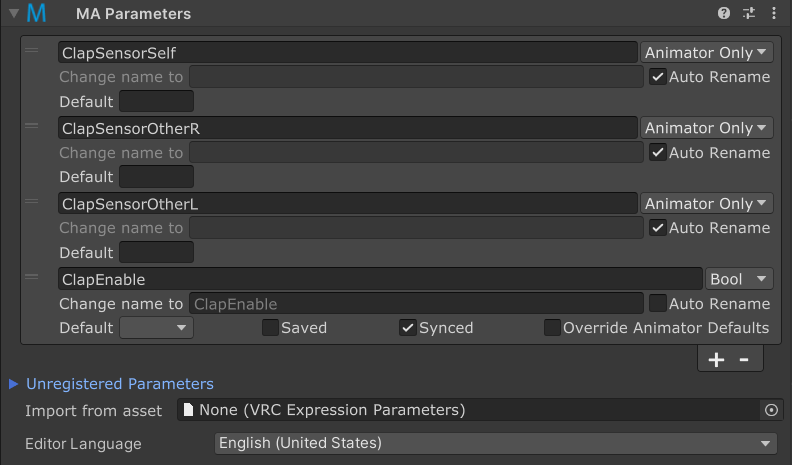This screenshot has height=465, width=792.
Task: Enable the Saved checkbox for ClapEnable
Action: pos(270,328)
